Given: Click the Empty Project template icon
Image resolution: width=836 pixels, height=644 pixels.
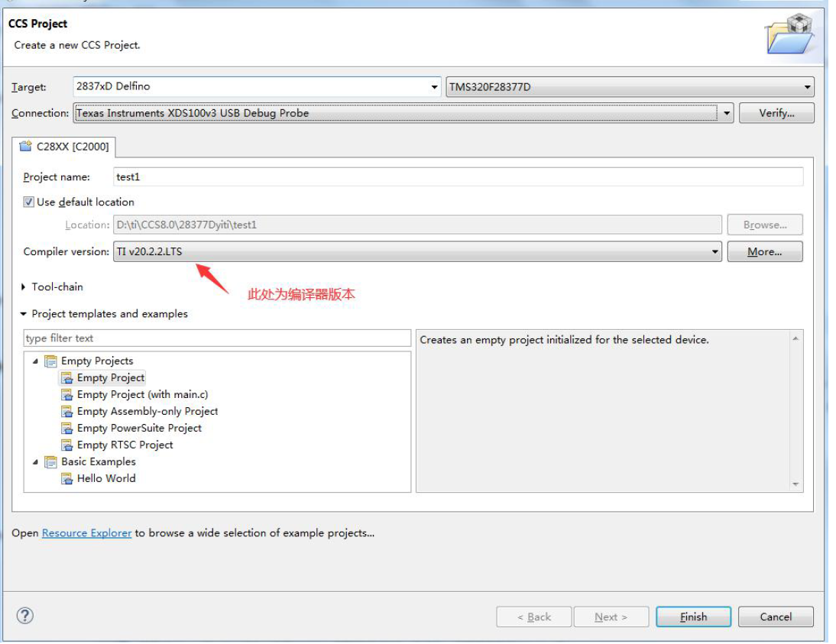Looking at the screenshot, I should pos(67,378).
